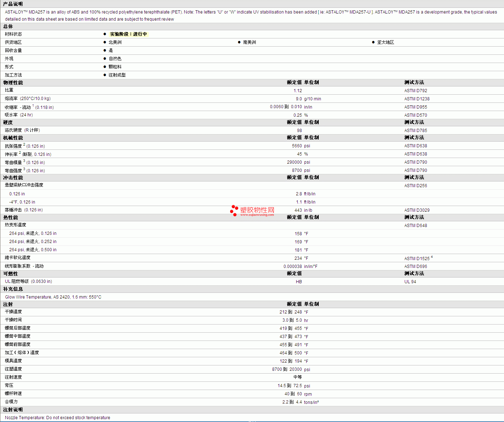Click the 亚太地区 region entry
Viewport: 504px width, 422px height.
coord(386,42)
